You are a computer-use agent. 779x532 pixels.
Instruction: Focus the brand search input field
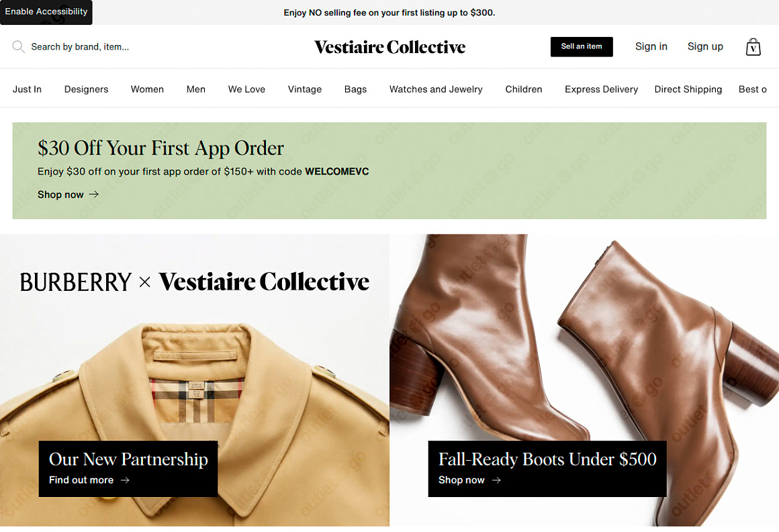point(80,47)
